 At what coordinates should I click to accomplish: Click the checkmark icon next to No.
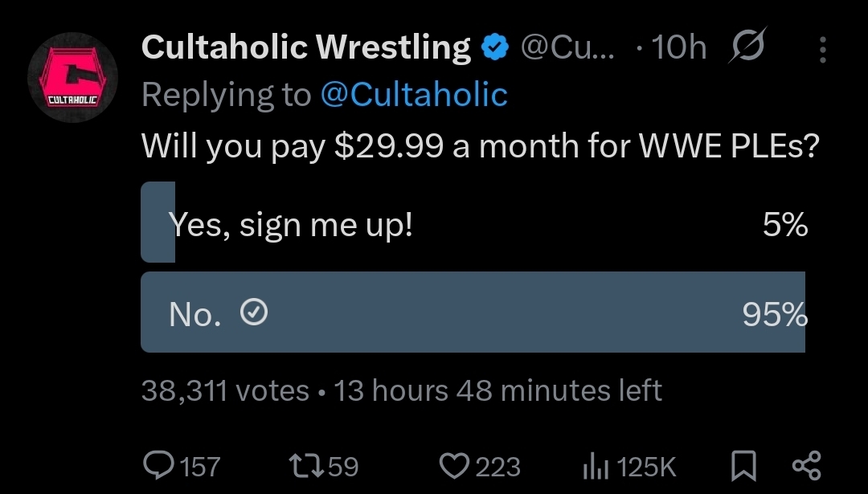coord(254,315)
